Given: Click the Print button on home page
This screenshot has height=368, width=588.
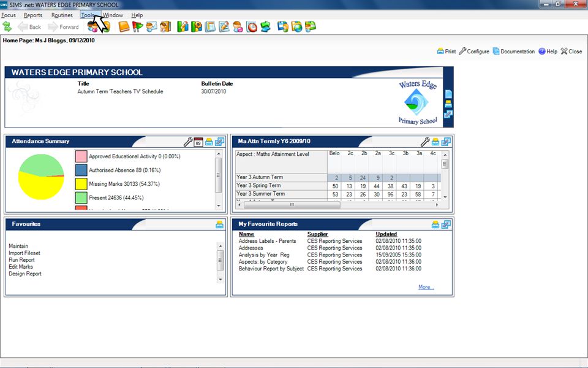Looking at the screenshot, I should coord(447,52).
